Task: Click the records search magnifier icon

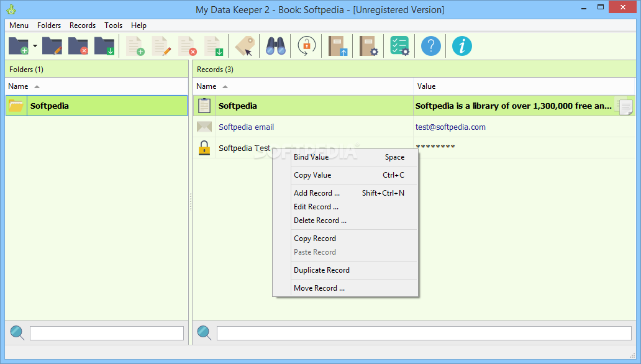Action: click(204, 333)
